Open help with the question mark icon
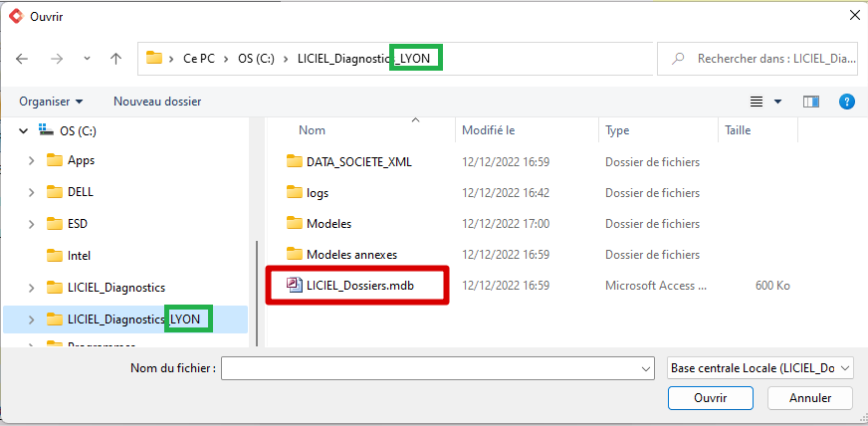The height and width of the screenshot is (426, 868). (847, 102)
